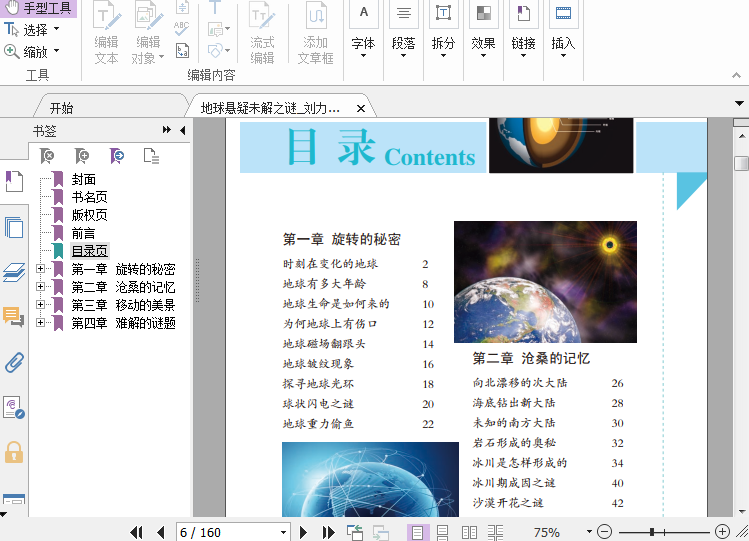Open the Select tool dropdown arrow

(x=56, y=29)
